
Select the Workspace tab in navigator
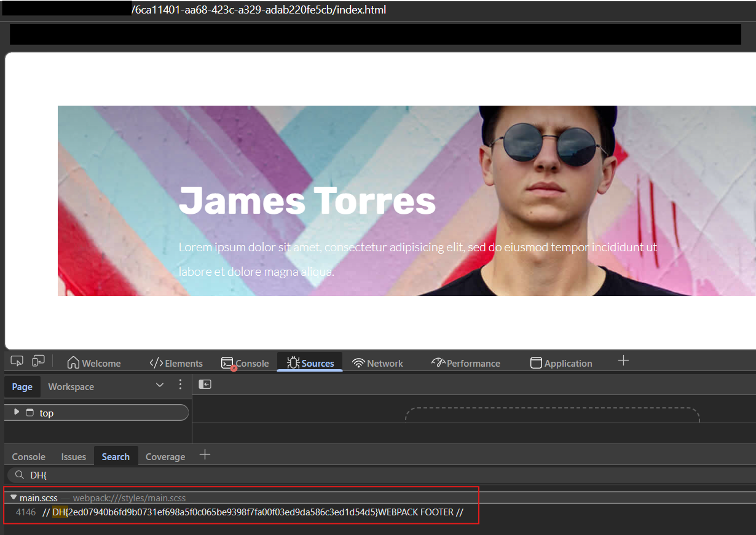[x=71, y=387]
